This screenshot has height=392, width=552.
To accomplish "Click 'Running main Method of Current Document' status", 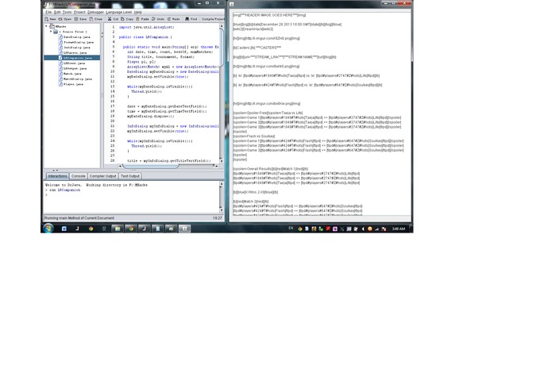I will point(79,218).
